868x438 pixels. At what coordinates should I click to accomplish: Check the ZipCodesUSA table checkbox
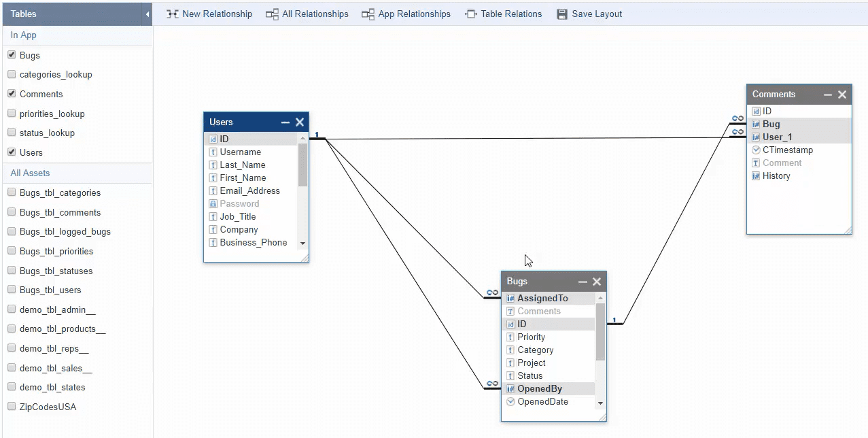click(x=12, y=407)
